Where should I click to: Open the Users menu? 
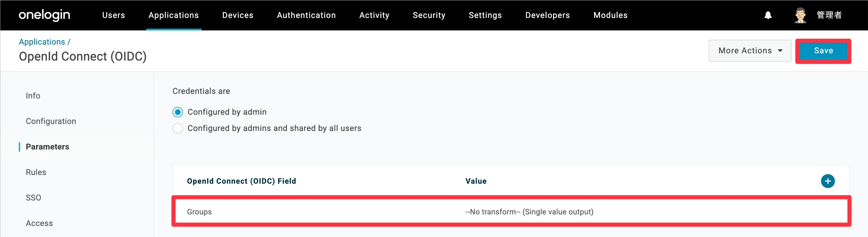point(114,15)
